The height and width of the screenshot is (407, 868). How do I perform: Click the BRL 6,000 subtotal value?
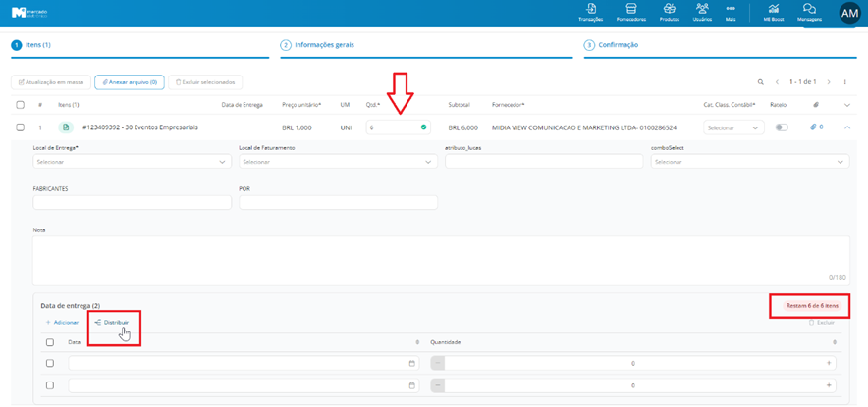(x=463, y=127)
